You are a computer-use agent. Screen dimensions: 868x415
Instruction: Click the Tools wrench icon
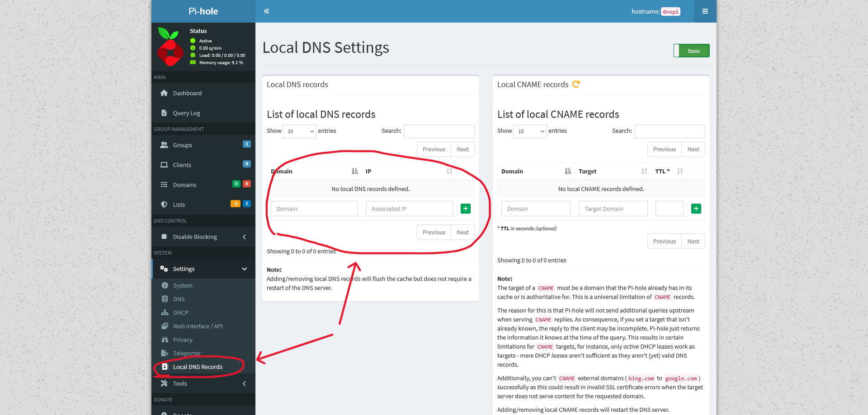pyautogui.click(x=164, y=383)
